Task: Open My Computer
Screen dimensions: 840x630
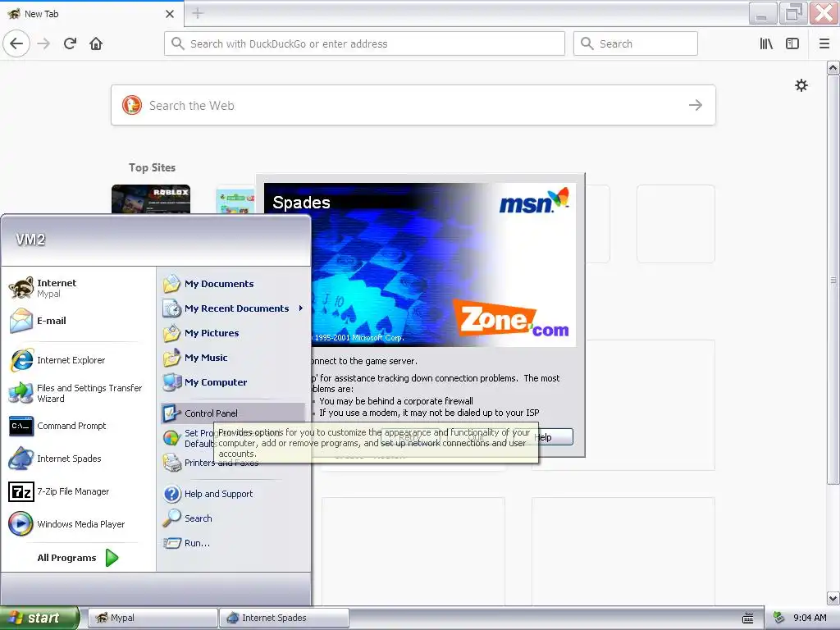Action: (x=234, y=382)
